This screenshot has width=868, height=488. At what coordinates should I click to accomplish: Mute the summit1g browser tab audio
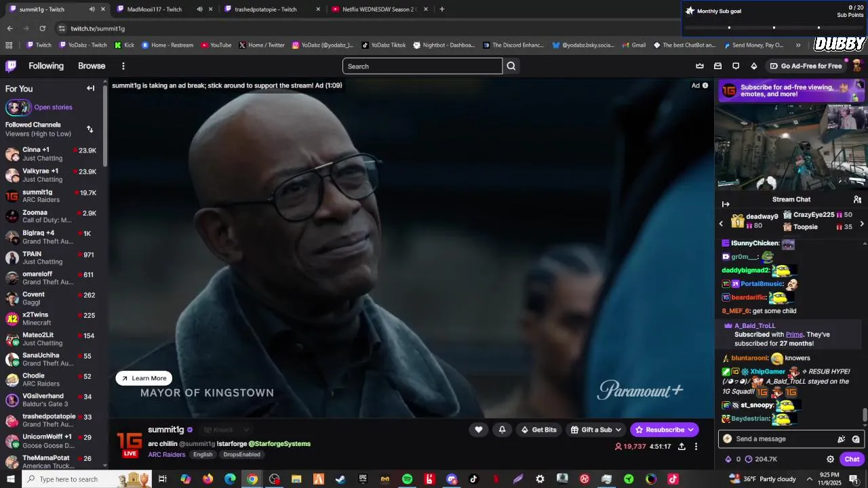point(92,9)
